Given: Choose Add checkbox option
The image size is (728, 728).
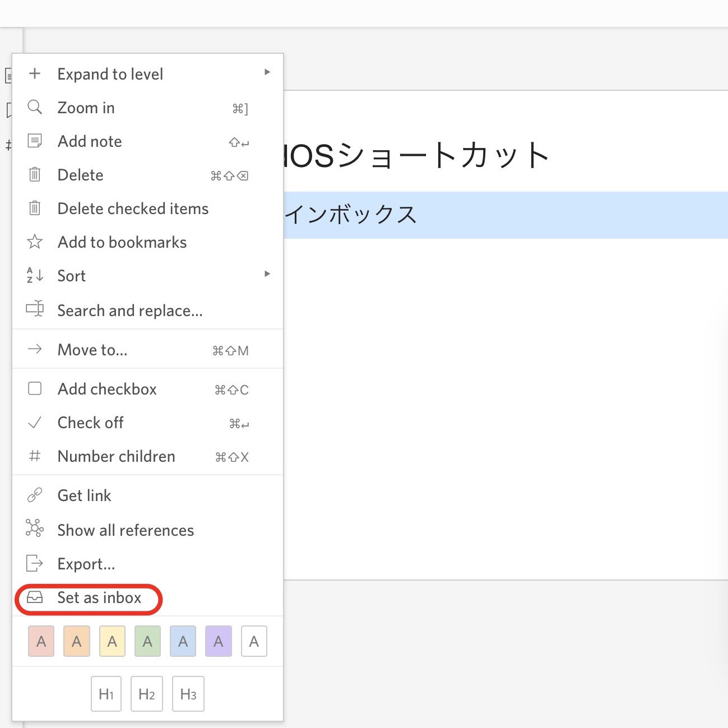Looking at the screenshot, I should point(148,389).
